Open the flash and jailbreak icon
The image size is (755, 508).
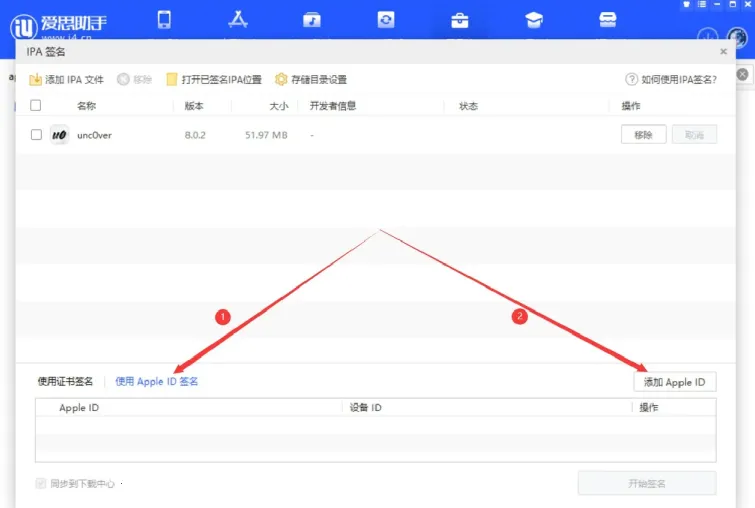tap(386, 20)
